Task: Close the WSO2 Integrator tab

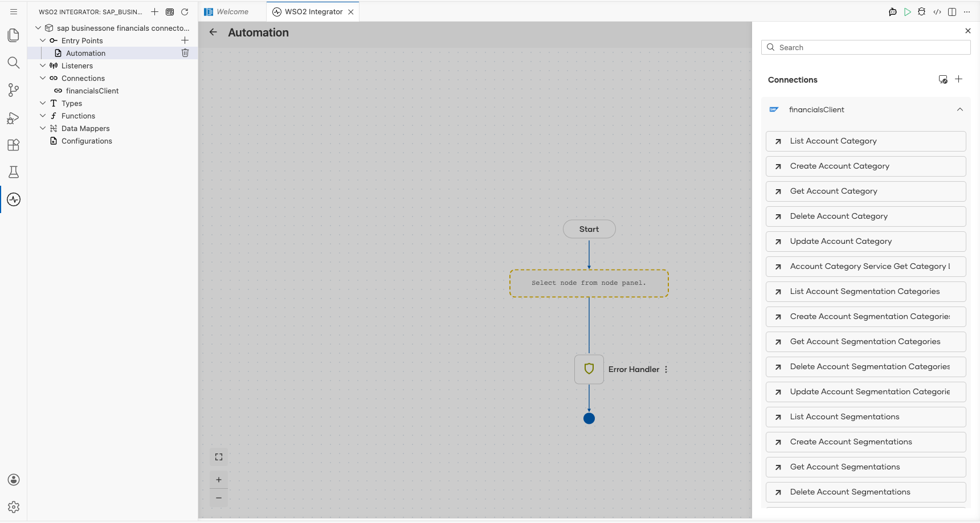Action: [351, 11]
